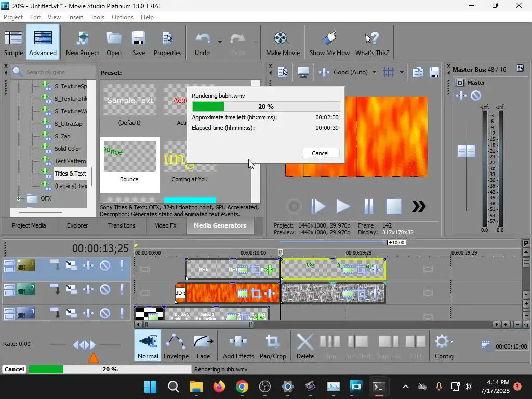This screenshot has width=532, height=399.
Task: Switch to the Transitions tab
Action: [122, 225]
